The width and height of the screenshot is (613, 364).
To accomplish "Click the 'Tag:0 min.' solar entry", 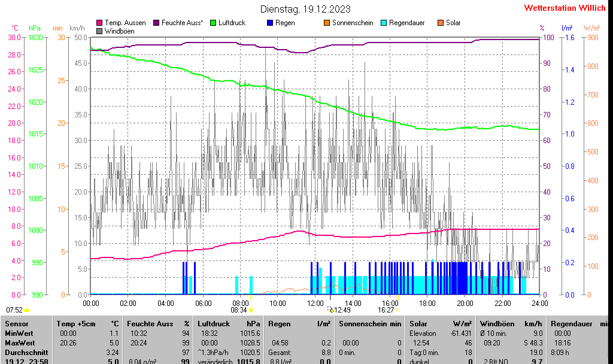I will (424, 352).
